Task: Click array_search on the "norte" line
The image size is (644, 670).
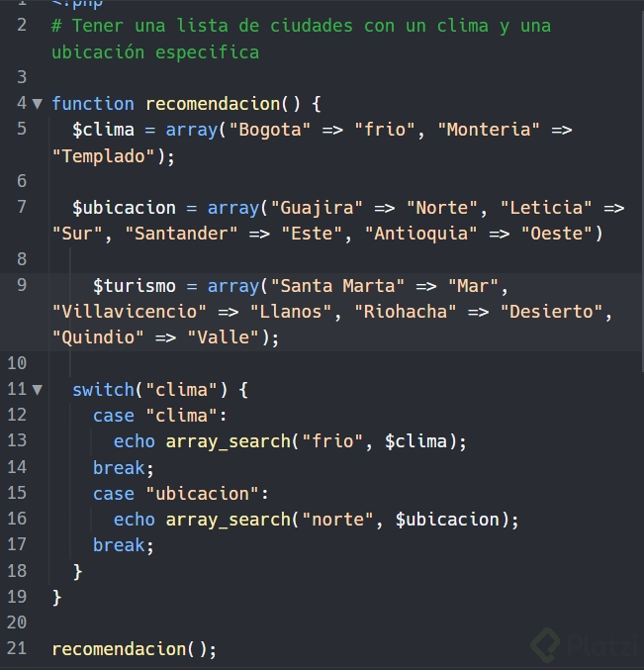Action: [228, 519]
